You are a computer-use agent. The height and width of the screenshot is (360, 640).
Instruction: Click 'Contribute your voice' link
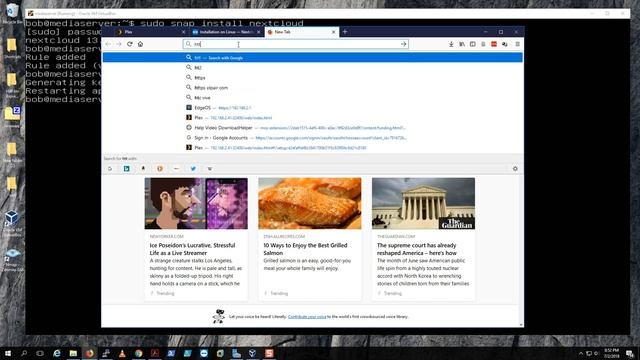(307, 316)
